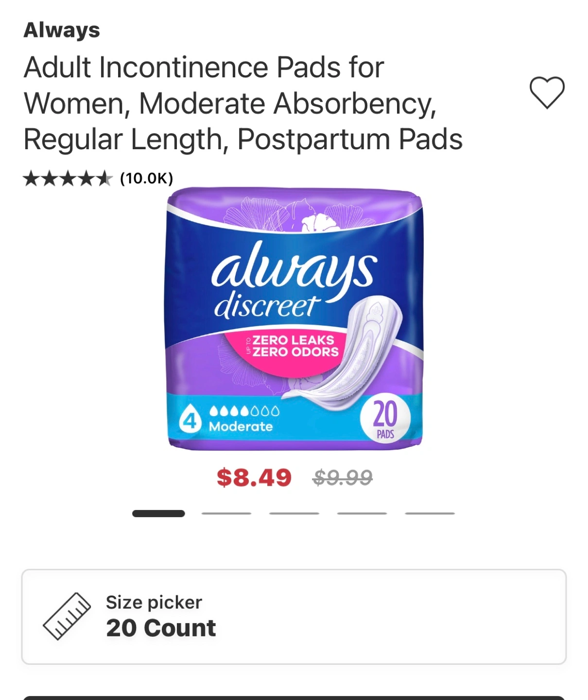Open the star rating reviews

pos(68,178)
